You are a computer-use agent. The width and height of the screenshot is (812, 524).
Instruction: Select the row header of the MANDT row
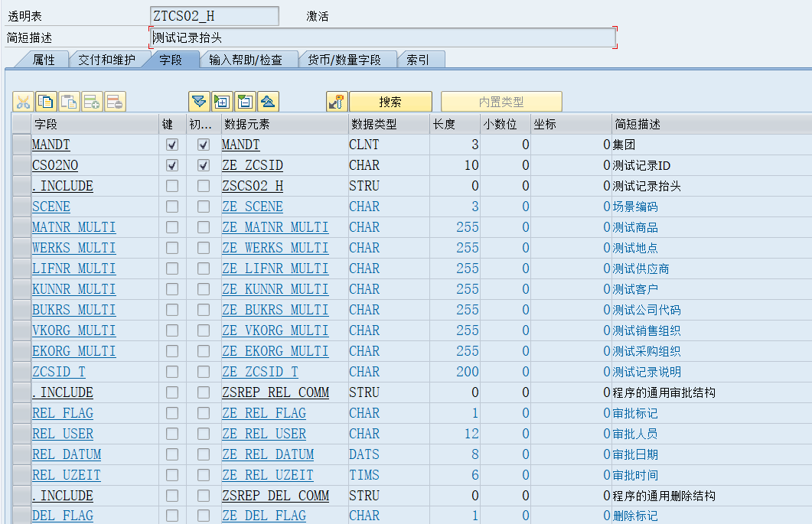pyautogui.click(x=21, y=145)
